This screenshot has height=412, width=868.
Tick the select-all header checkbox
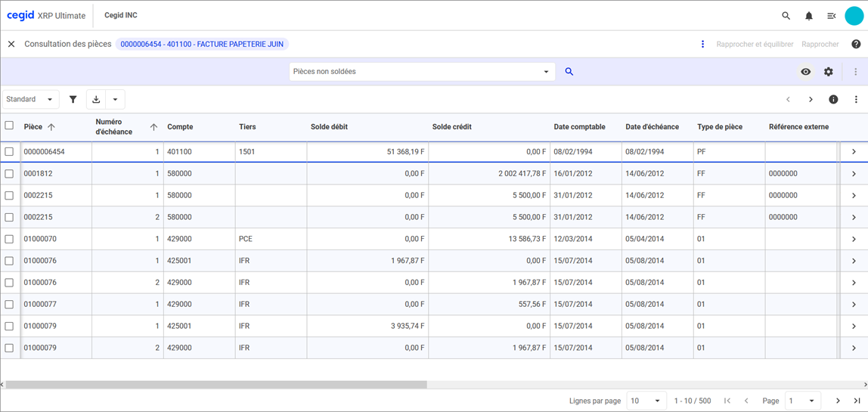pos(9,125)
